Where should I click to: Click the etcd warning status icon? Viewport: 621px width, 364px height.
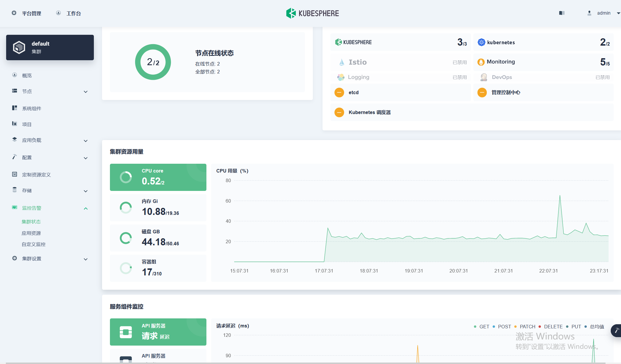[339, 92]
